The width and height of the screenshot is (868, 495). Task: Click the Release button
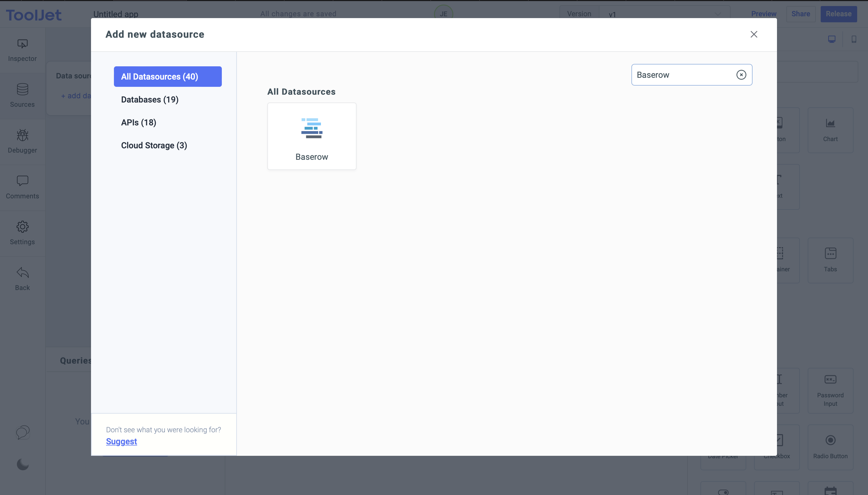[838, 14]
